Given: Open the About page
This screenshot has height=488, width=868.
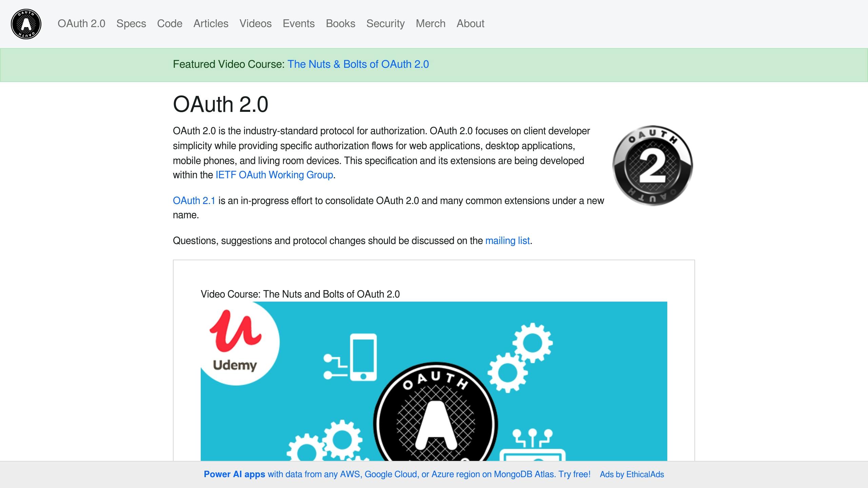Looking at the screenshot, I should [x=470, y=24].
